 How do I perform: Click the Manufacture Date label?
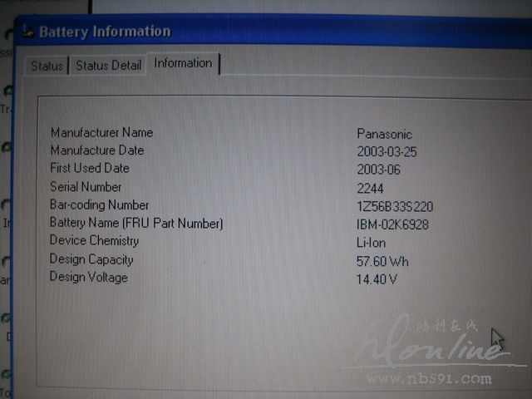pos(96,150)
